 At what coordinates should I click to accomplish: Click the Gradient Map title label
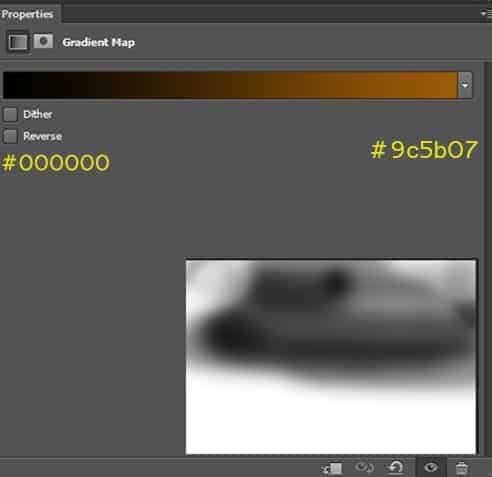pos(99,42)
